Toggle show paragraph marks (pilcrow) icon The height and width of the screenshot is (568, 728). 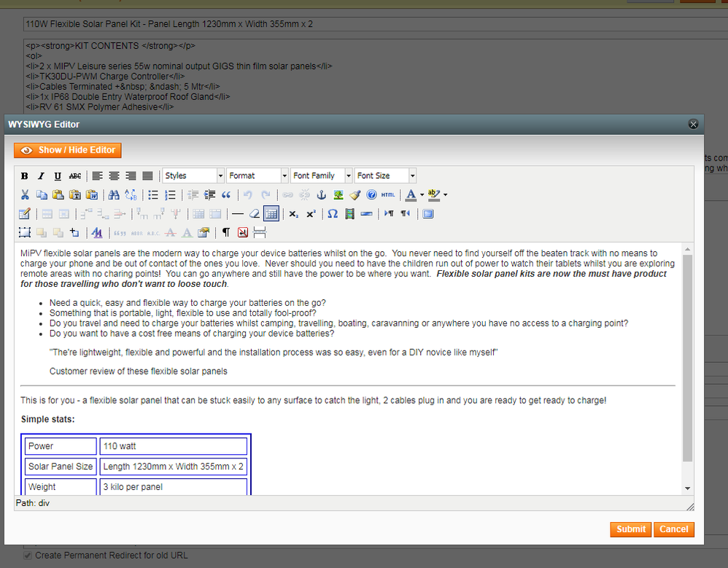[x=225, y=233]
